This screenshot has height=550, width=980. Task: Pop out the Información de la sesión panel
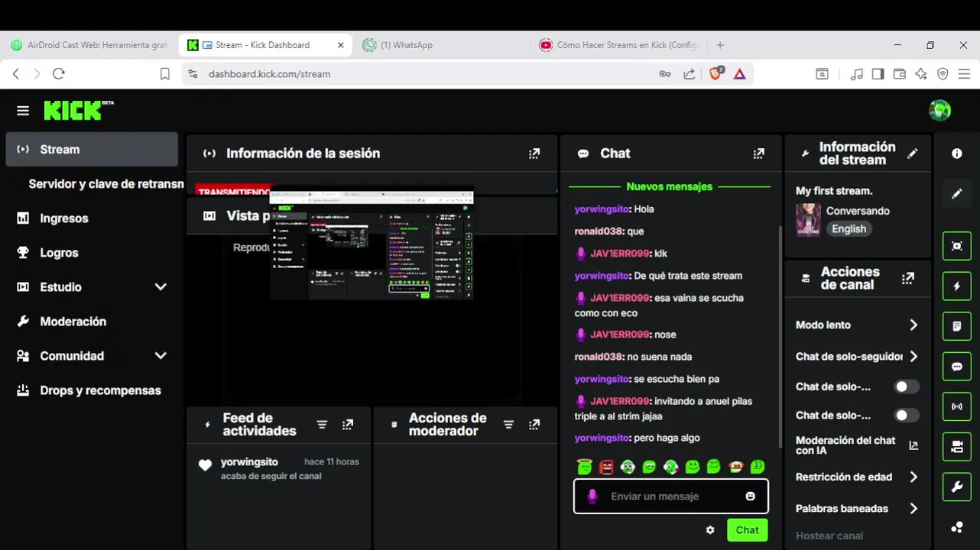pos(534,154)
